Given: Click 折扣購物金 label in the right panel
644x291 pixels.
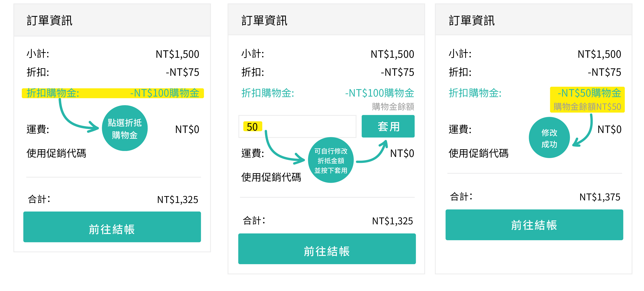Looking at the screenshot, I should pos(475,93).
